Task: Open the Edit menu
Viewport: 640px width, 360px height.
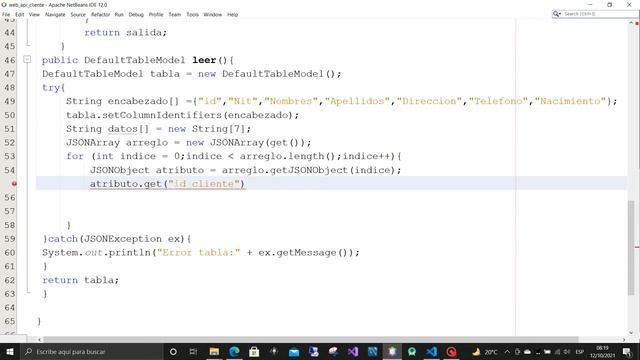Action: click(x=20, y=14)
